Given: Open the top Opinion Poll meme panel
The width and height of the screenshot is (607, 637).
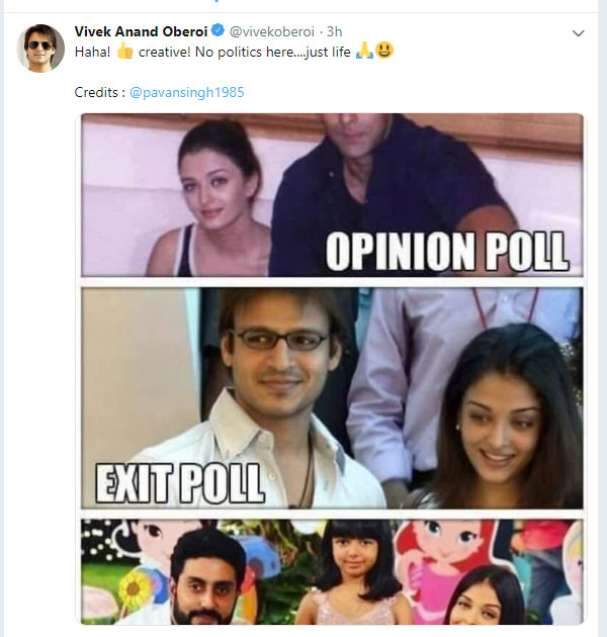Looking at the screenshot, I should (331, 195).
